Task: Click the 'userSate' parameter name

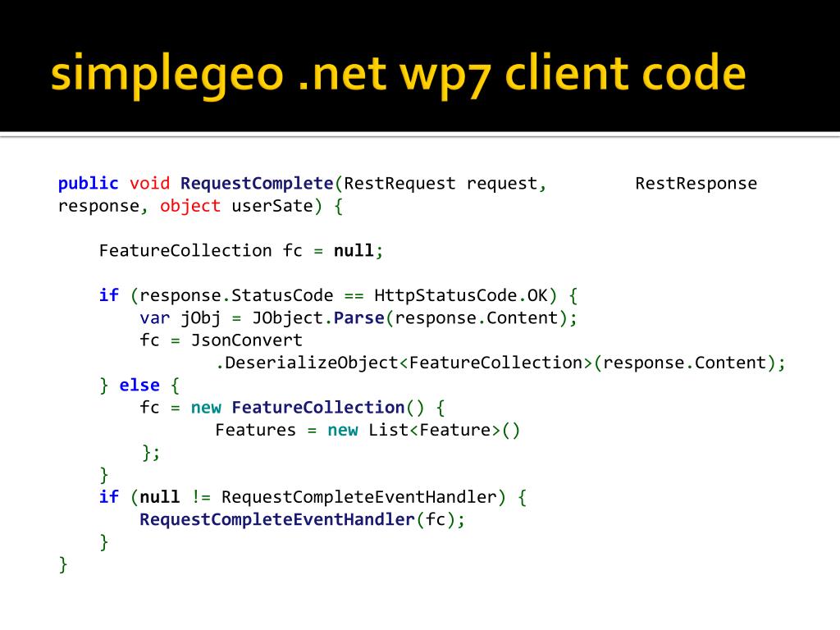Action: pyautogui.click(x=272, y=206)
